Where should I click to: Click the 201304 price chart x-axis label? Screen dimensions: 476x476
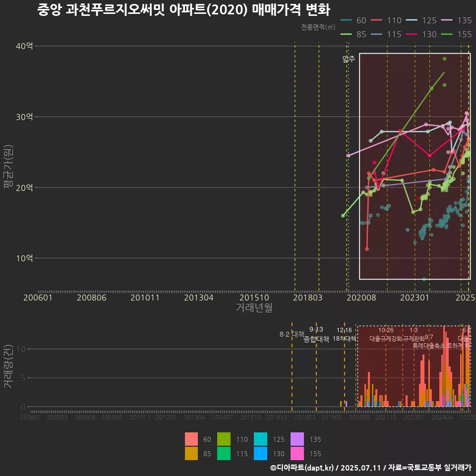[x=199, y=297]
